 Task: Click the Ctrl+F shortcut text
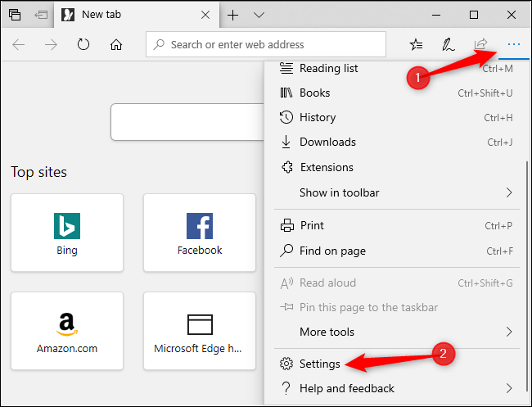point(499,251)
